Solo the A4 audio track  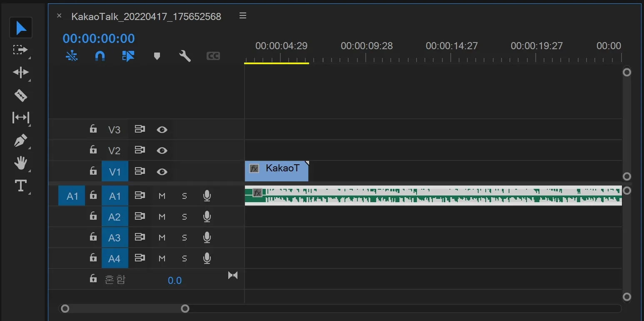pos(185,258)
